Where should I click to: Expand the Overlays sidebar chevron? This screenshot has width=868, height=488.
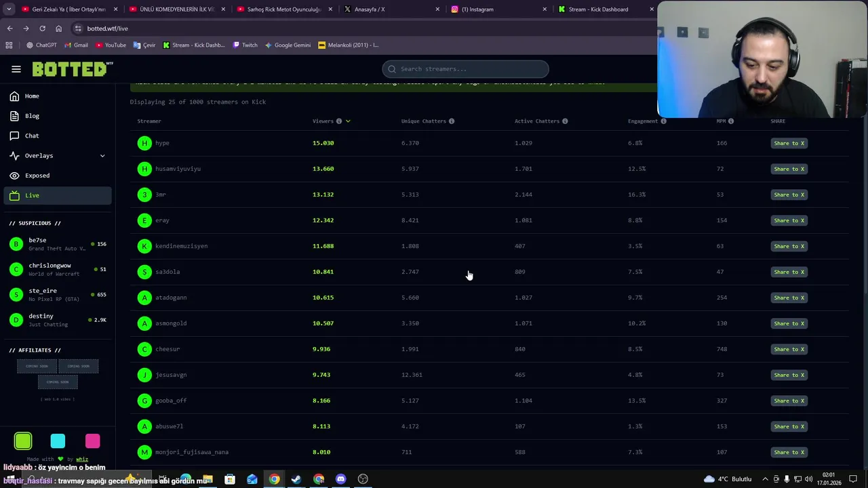tap(102, 156)
